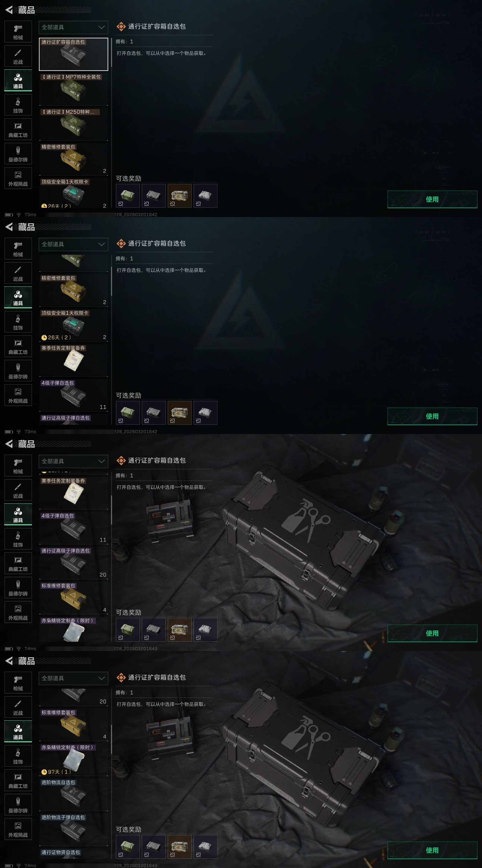The image size is (482, 868).
Task: Pick green crate reward icon in MP7 pack panel
Action: (128, 196)
